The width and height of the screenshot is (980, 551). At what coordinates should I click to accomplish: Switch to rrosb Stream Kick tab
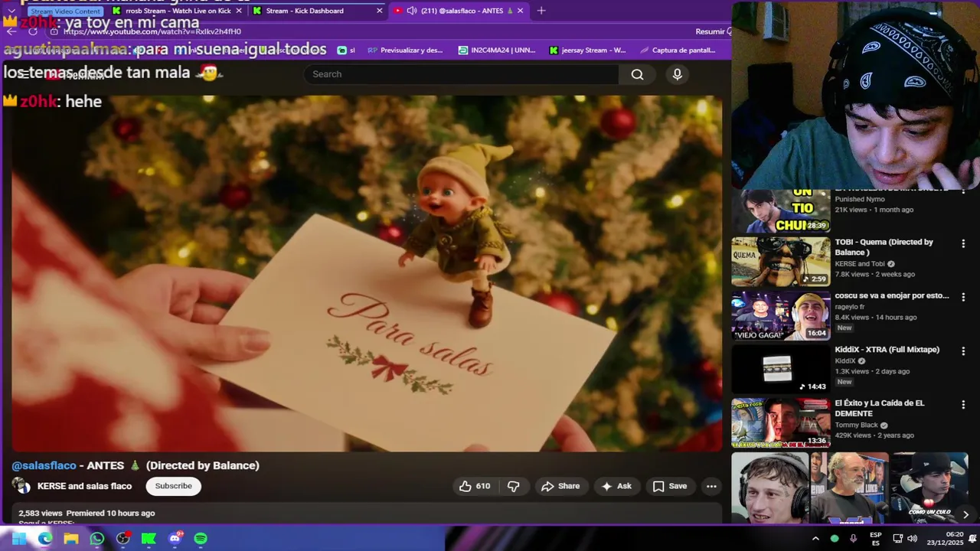point(178,11)
